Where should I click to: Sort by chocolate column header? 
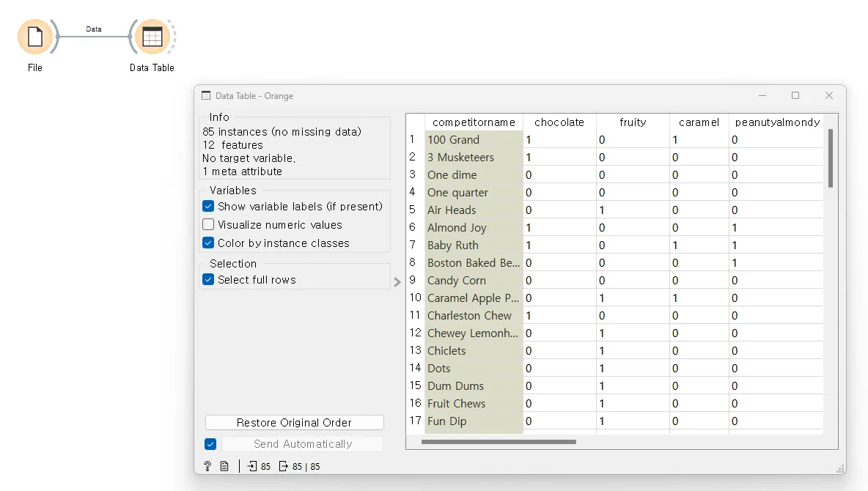559,122
